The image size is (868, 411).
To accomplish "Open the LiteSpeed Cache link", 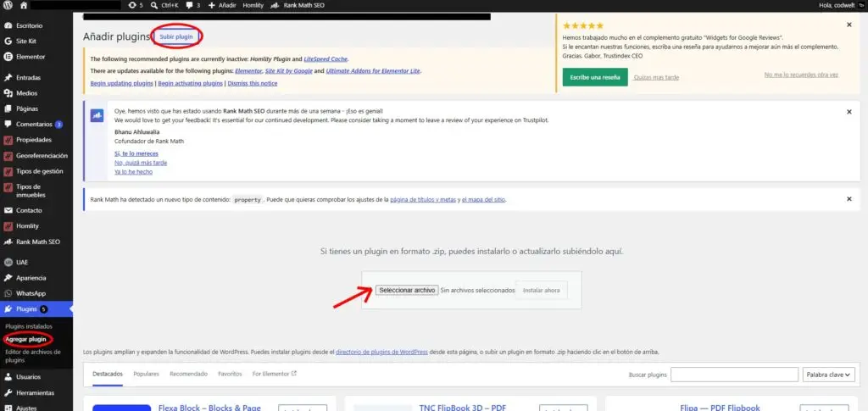I will pyautogui.click(x=326, y=58).
